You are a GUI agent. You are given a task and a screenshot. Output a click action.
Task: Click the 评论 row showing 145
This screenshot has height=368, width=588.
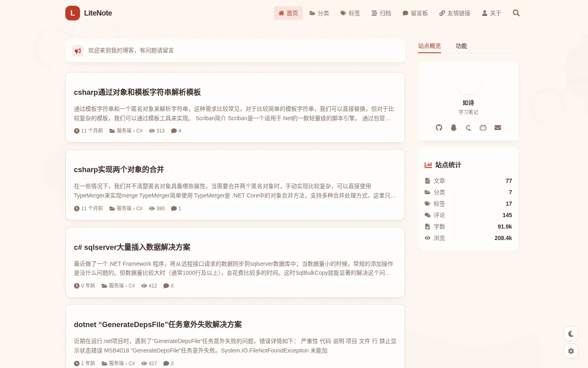[468, 215]
